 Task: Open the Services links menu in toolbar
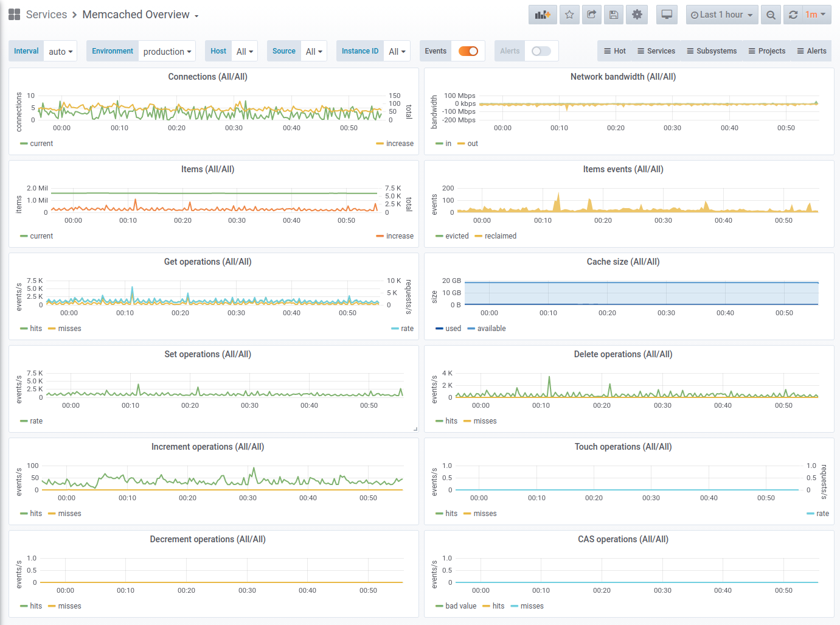click(656, 51)
